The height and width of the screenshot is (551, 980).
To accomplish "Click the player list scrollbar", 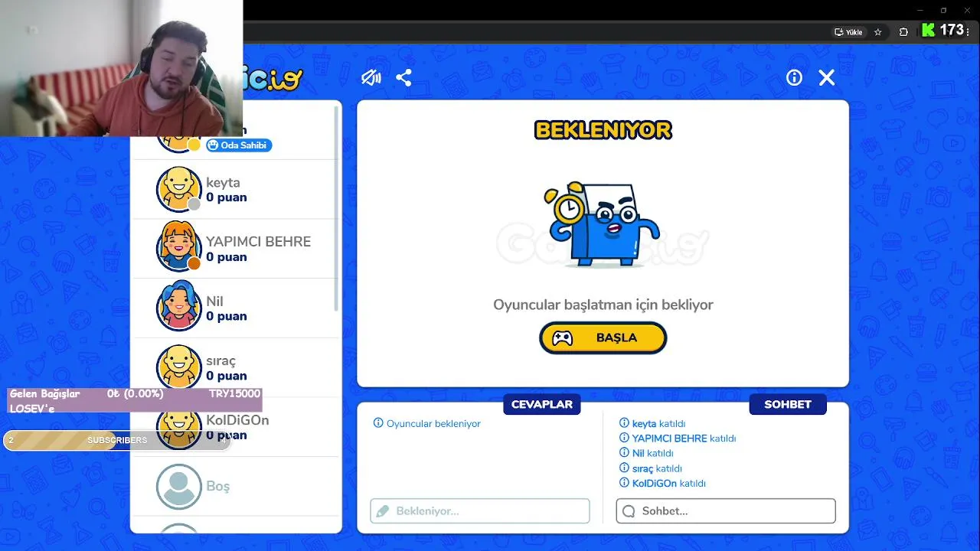I will tap(336, 207).
